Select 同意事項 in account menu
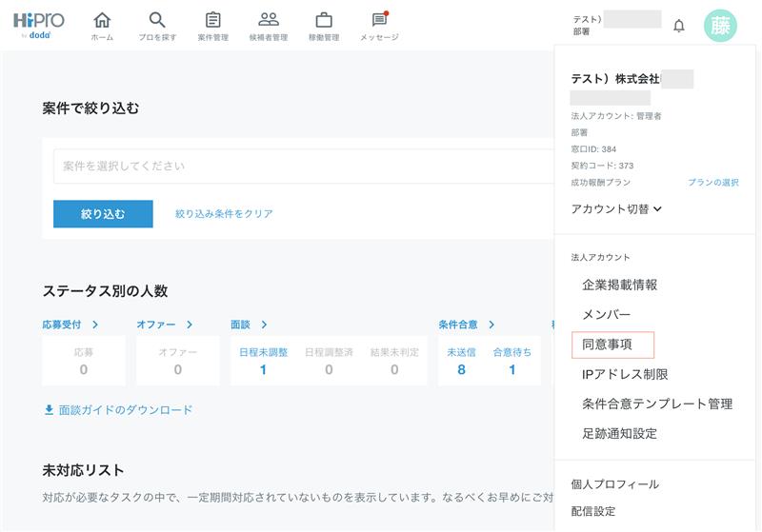The image size is (762, 532). click(607, 345)
